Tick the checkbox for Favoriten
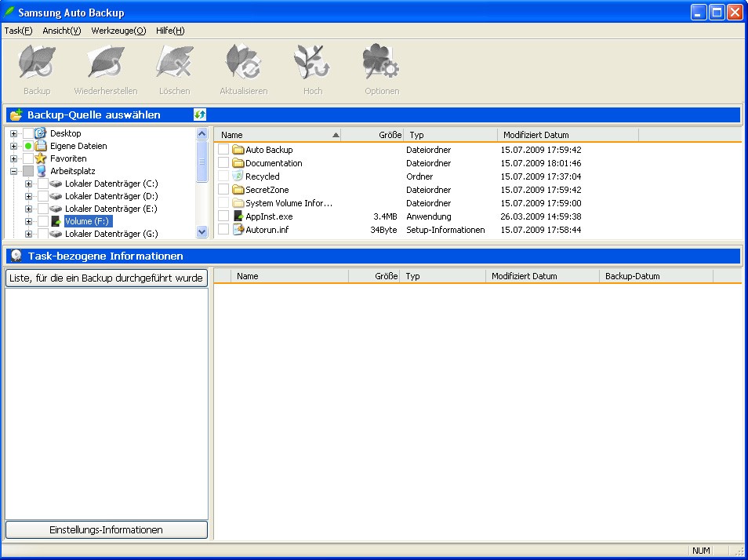 coord(28,158)
